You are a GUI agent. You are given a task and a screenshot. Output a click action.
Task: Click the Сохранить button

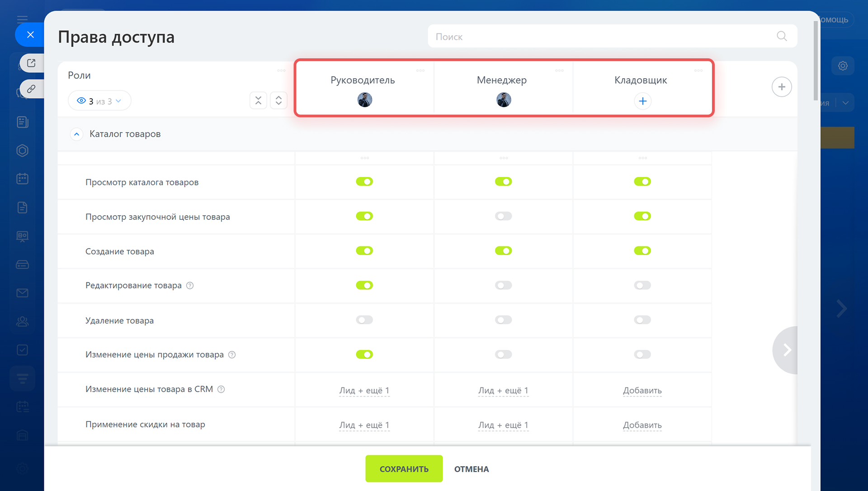pos(404,469)
